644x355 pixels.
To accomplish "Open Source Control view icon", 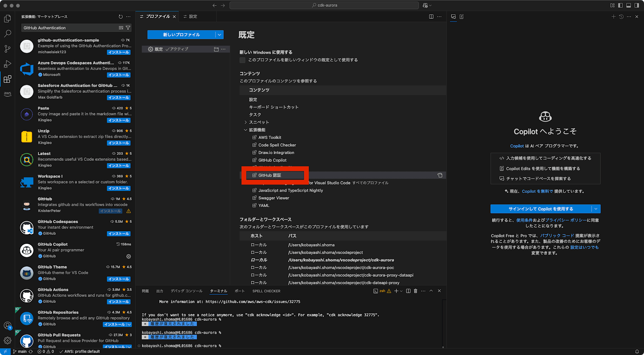I will [7, 49].
